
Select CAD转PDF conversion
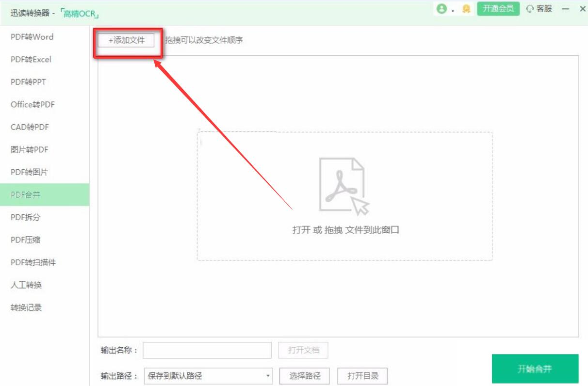(x=31, y=127)
